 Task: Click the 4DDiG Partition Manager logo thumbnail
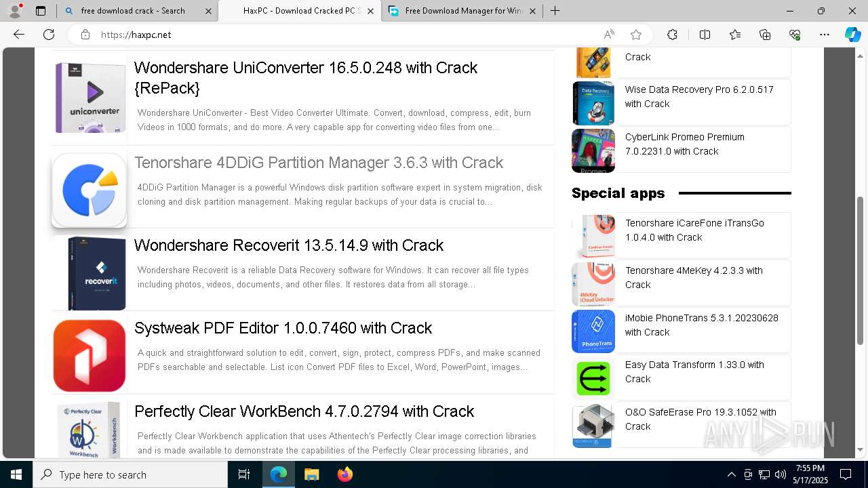[90, 190]
